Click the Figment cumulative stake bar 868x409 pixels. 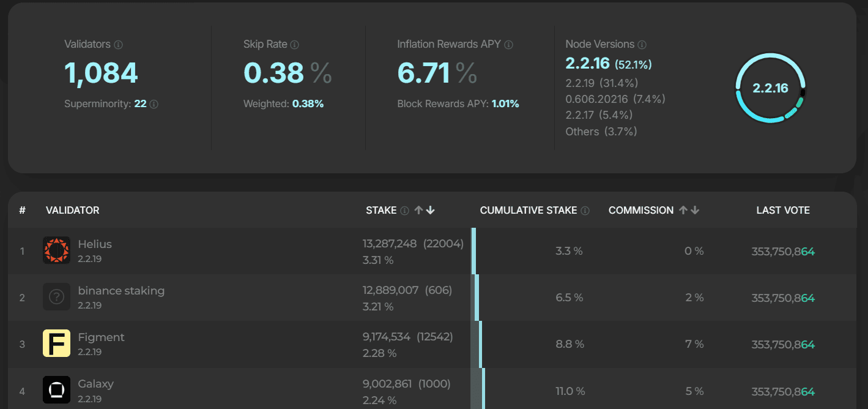click(480, 344)
